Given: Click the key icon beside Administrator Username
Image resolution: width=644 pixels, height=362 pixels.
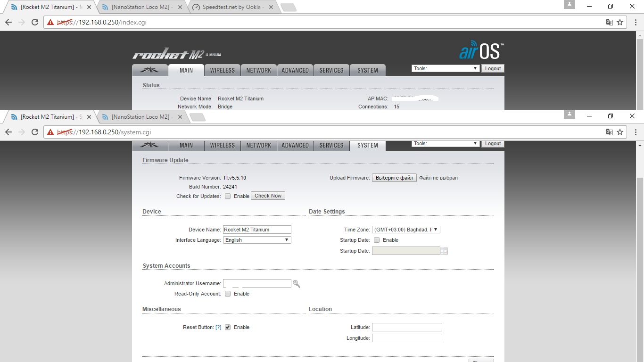Looking at the screenshot, I should pos(297,283).
